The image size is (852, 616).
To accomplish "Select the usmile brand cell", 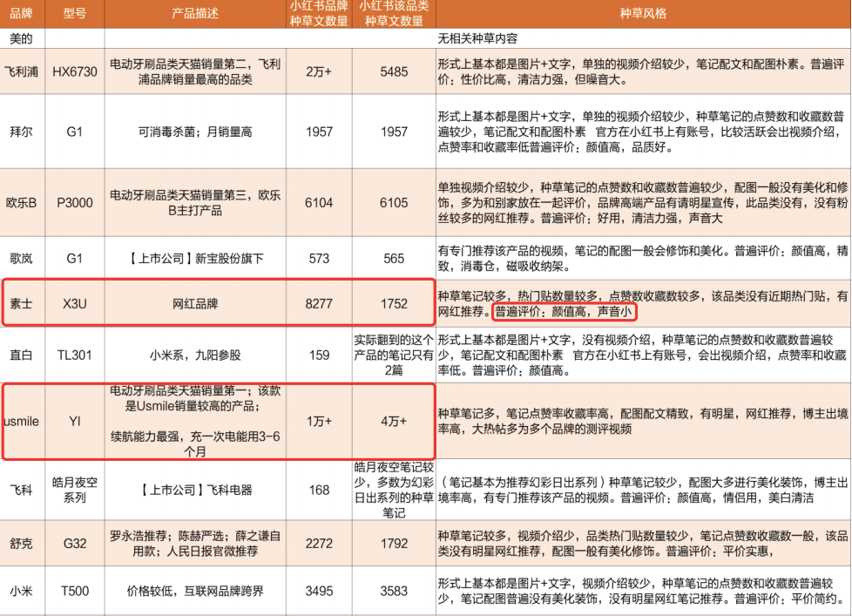I will pyautogui.click(x=23, y=421).
